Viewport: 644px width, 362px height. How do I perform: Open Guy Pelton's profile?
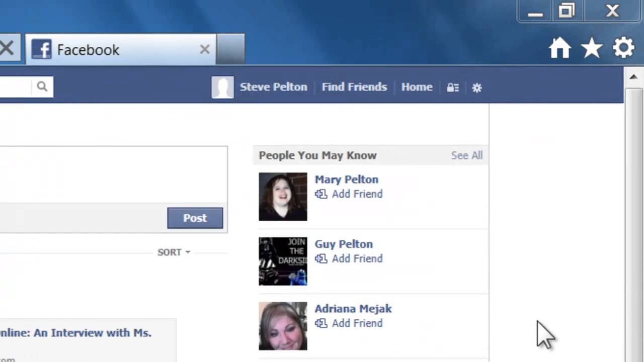pos(344,244)
